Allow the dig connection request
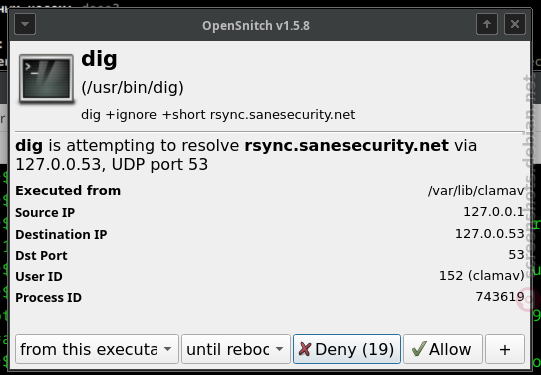The height and width of the screenshot is (375, 541). (x=443, y=349)
